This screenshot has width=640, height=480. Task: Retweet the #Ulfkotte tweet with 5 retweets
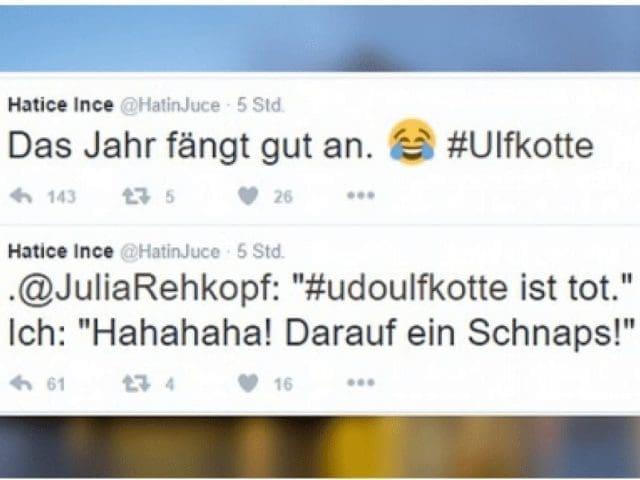coord(137,196)
